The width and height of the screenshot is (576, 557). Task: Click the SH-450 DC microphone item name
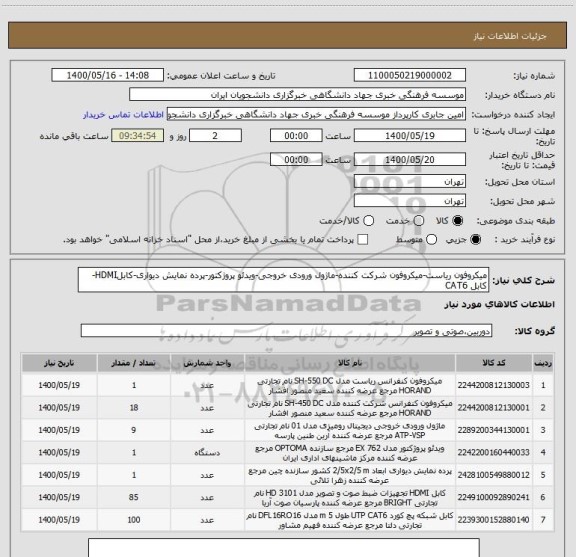(350, 408)
